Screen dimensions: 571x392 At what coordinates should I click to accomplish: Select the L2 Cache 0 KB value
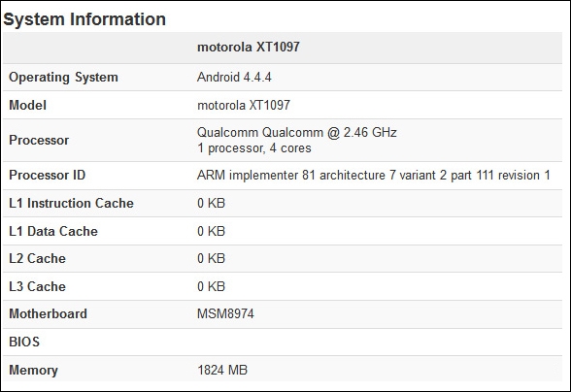tap(212, 258)
